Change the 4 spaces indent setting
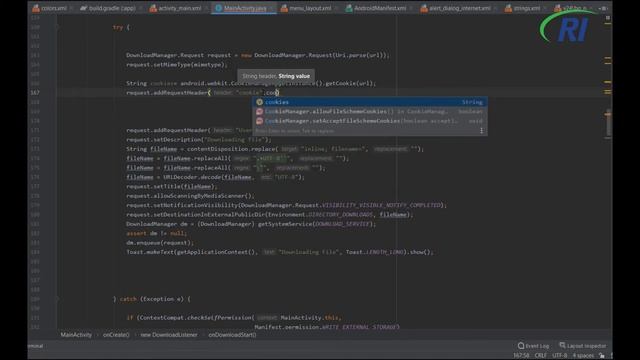640x360 pixels. pos(583,356)
